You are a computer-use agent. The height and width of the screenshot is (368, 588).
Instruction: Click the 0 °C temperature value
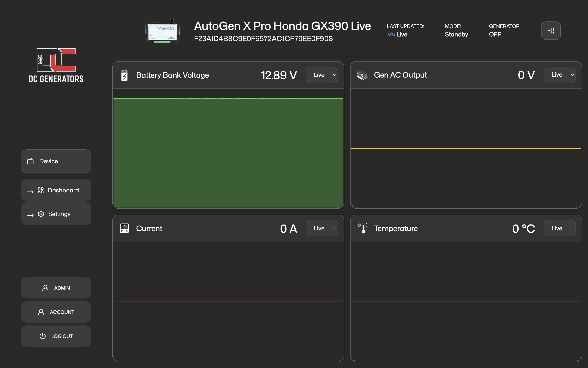524,229
